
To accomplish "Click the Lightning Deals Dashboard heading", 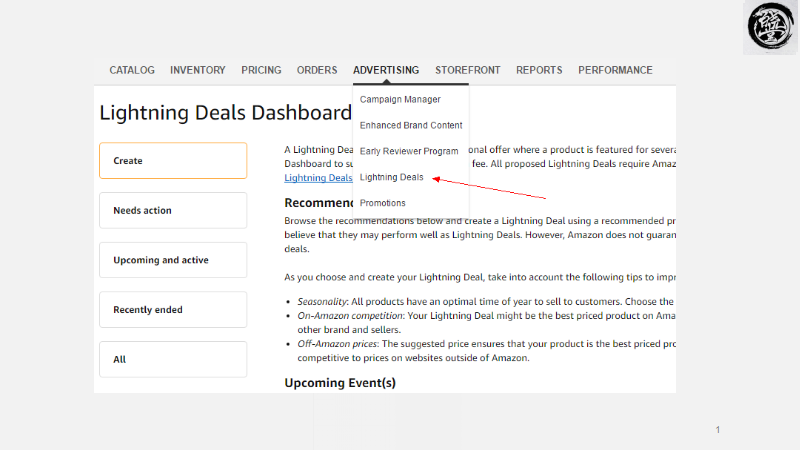I will coord(226,113).
